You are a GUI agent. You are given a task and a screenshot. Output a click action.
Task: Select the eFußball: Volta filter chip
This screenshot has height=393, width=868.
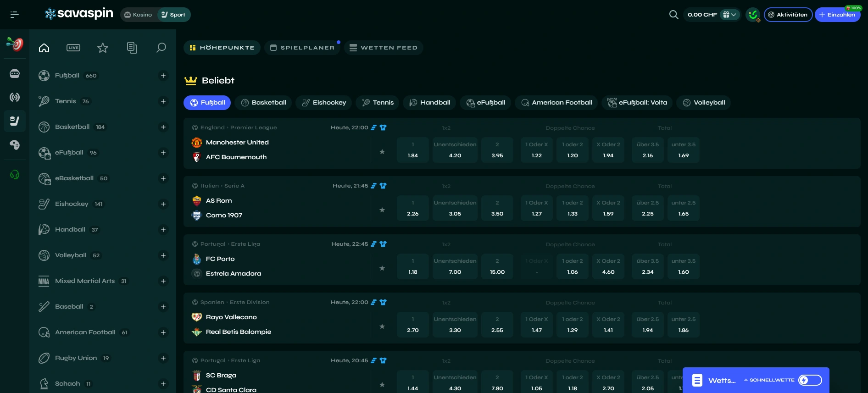click(x=637, y=103)
